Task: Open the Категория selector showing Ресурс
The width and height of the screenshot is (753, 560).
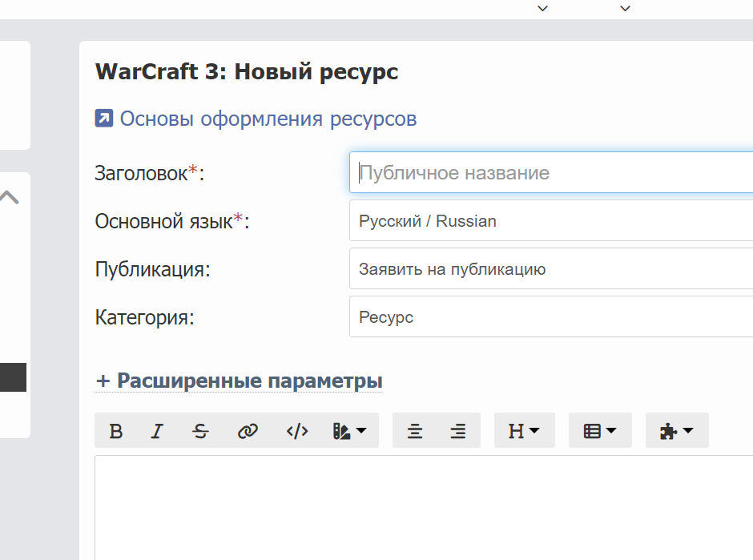Action: tap(551, 317)
